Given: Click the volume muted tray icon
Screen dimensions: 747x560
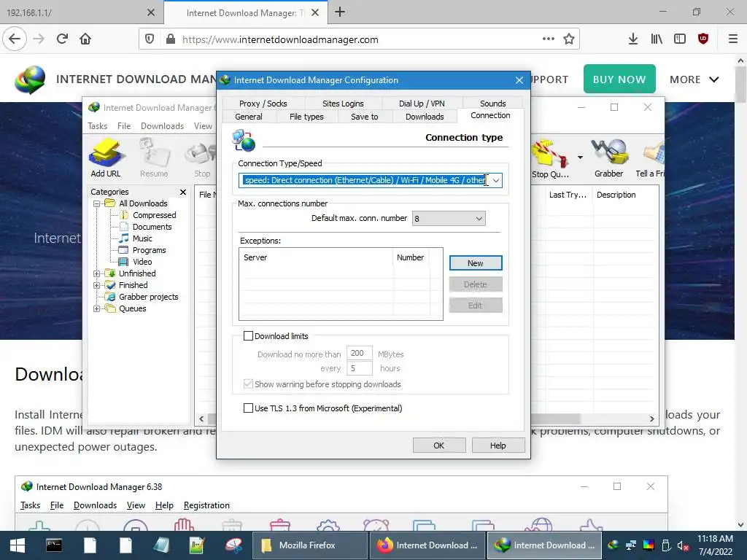Looking at the screenshot, I should (683, 545).
